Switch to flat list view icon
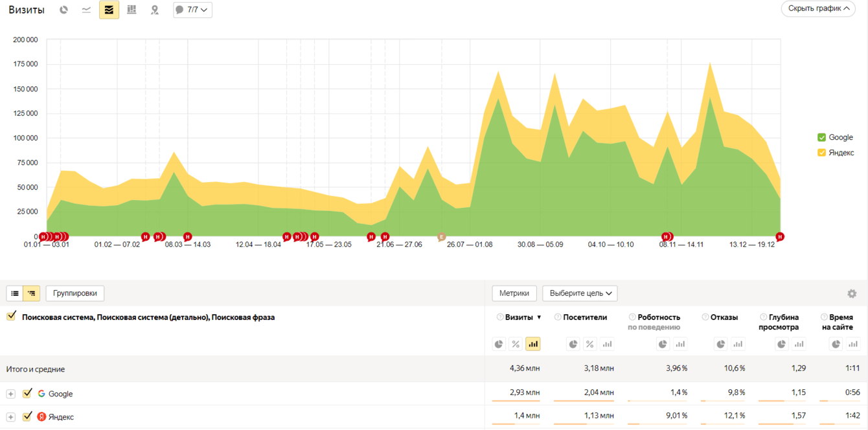This screenshot has width=868, height=430. click(x=15, y=293)
